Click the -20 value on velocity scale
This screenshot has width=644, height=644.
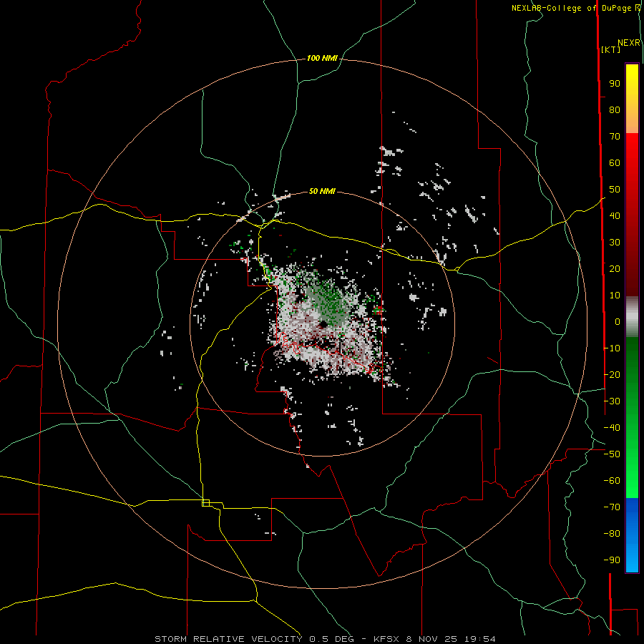point(612,374)
